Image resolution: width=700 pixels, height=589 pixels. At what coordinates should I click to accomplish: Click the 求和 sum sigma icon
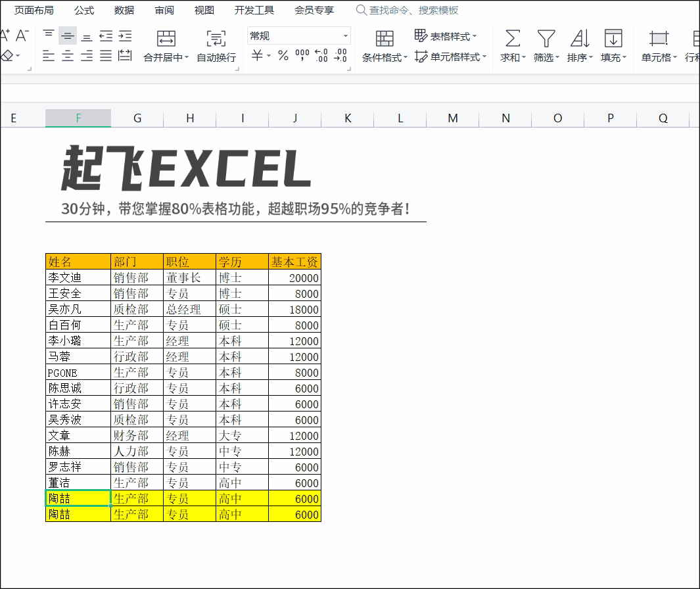(513, 38)
